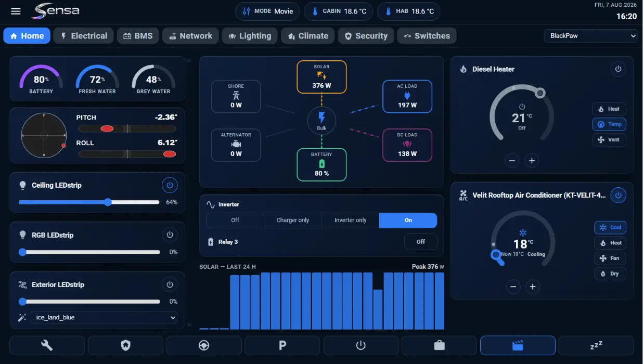The image size is (643, 364).
Task: Toggle Ceiling LEDstrip power
Action: [170, 185]
